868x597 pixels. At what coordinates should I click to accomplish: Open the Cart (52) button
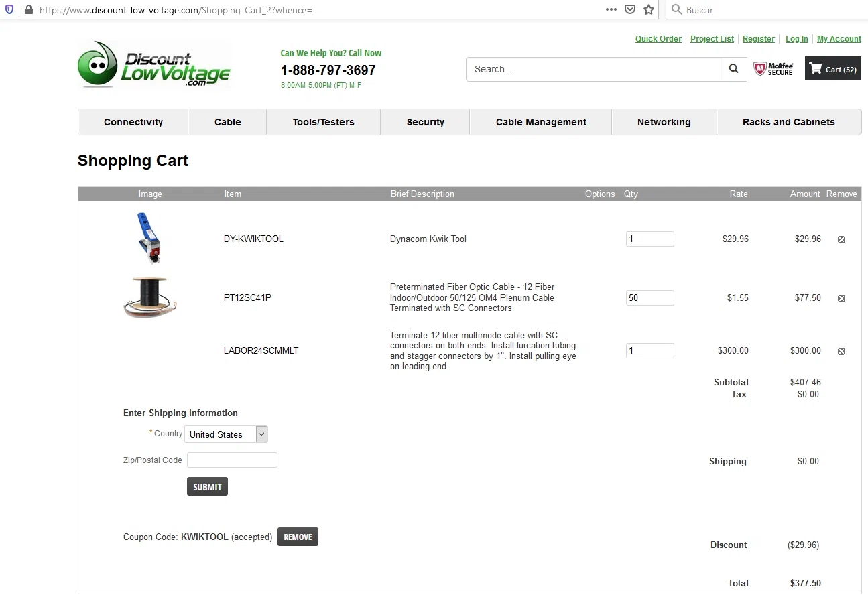(x=832, y=69)
